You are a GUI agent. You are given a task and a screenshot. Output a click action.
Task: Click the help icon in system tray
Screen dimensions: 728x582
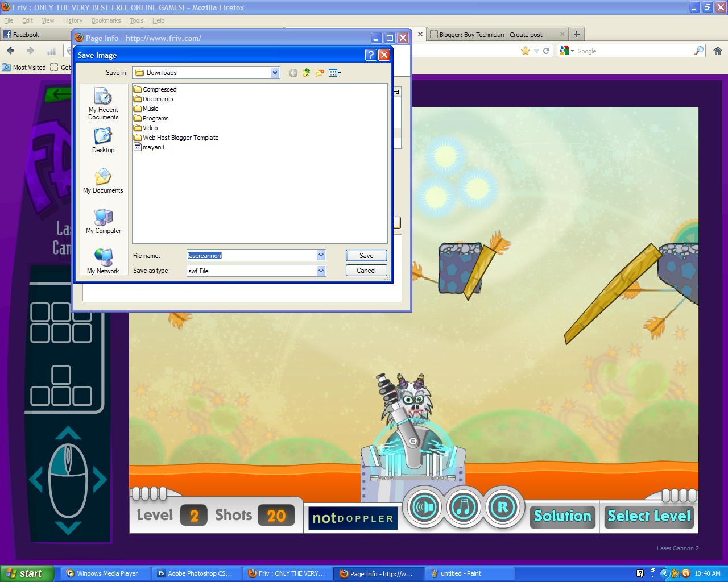[x=640, y=573]
